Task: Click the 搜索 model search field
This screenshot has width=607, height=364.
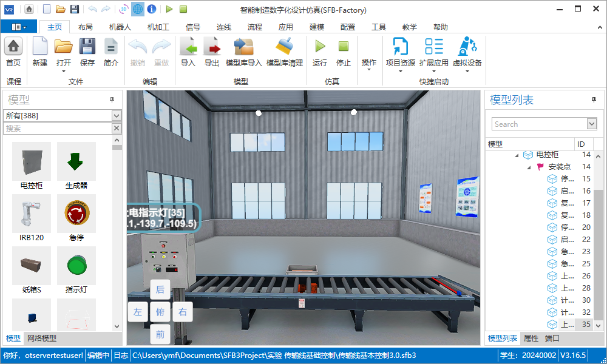Action: tap(57, 128)
